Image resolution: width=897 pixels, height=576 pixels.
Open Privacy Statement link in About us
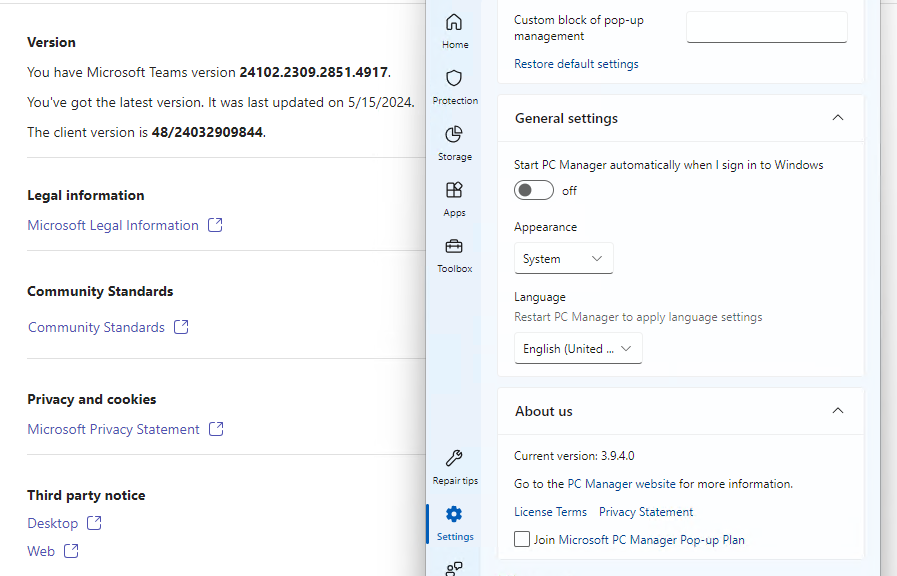pyautogui.click(x=645, y=511)
